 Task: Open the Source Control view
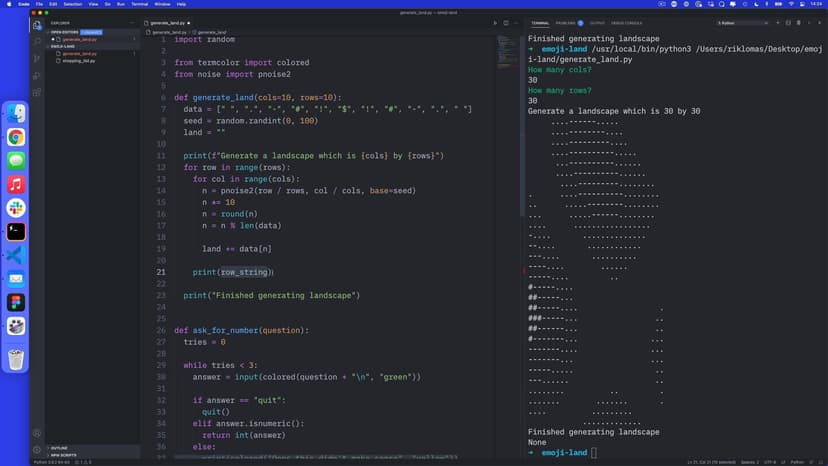click(37, 58)
